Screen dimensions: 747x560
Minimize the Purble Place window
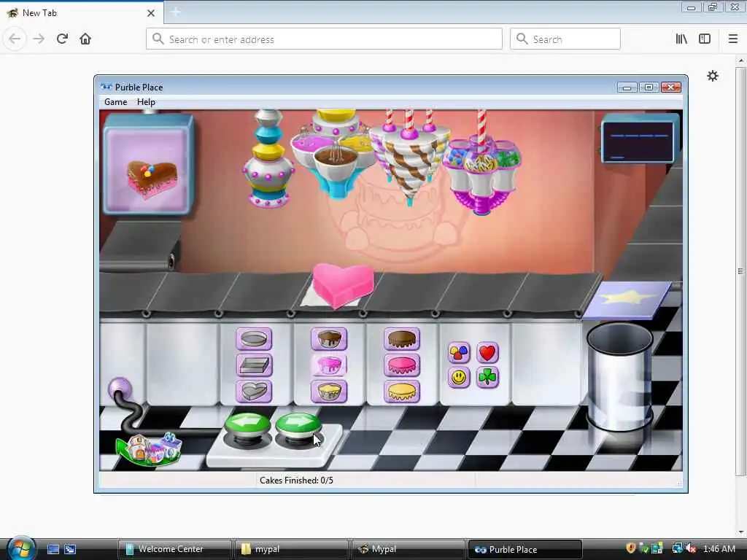point(627,87)
